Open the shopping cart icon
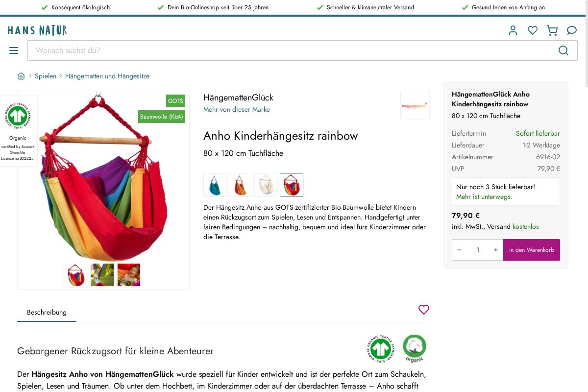588x392 pixels. pyautogui.click(x=552, y=30)
